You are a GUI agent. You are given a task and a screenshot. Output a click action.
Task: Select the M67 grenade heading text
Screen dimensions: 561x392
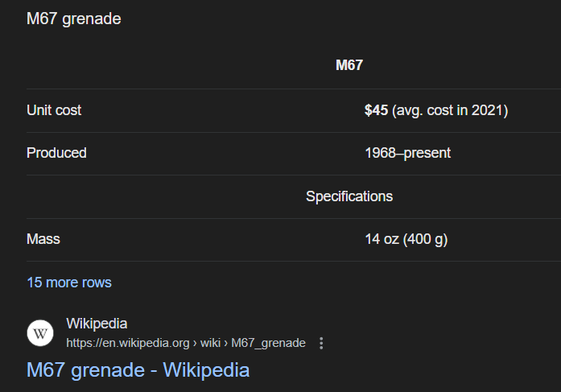pos(74,19)
